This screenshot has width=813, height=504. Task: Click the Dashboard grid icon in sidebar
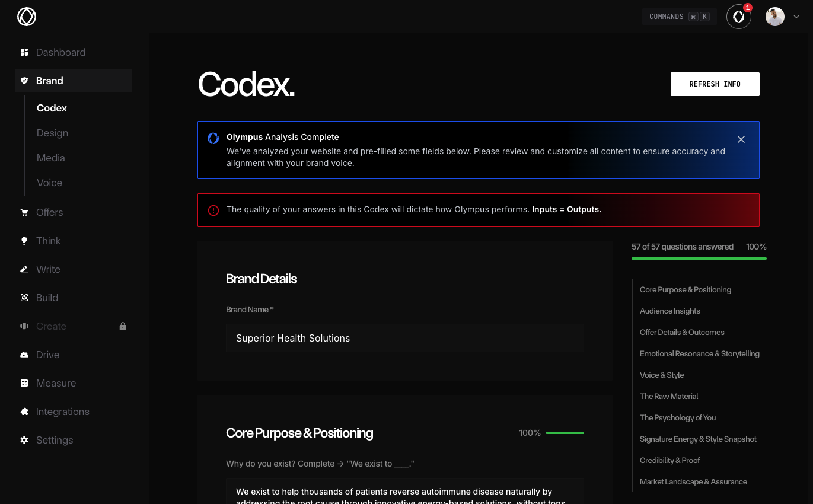24,52
